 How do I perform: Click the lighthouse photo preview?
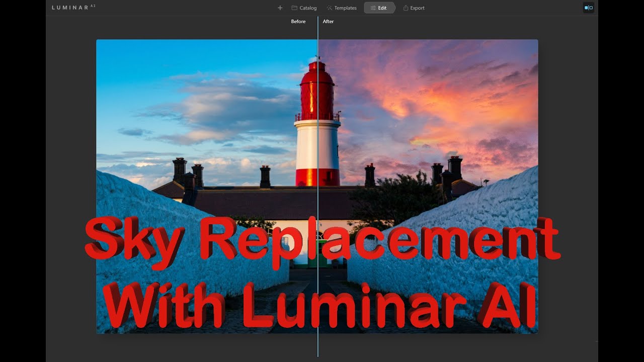coord(317,187)
